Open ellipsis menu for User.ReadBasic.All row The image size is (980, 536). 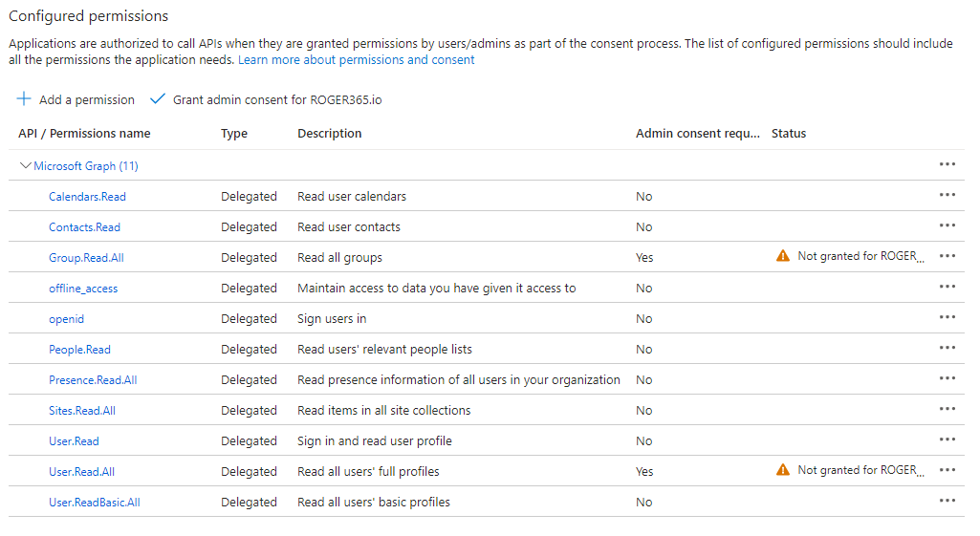point(947,501)
